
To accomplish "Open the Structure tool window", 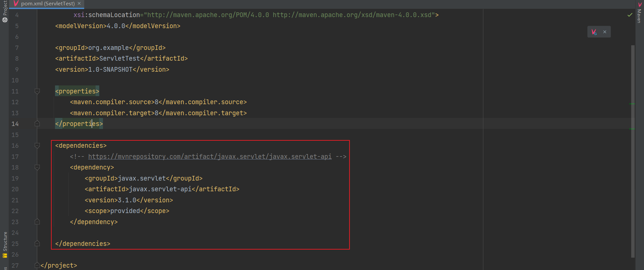I will [x=5, y=241].
